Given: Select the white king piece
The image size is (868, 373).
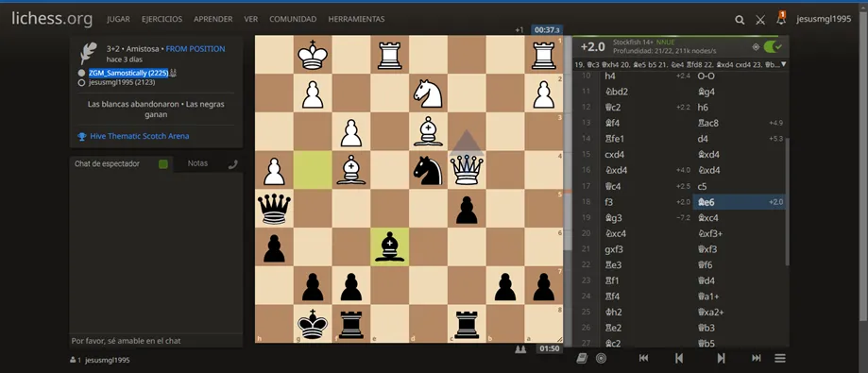Looking at the screenshot, I should [313, 55].
